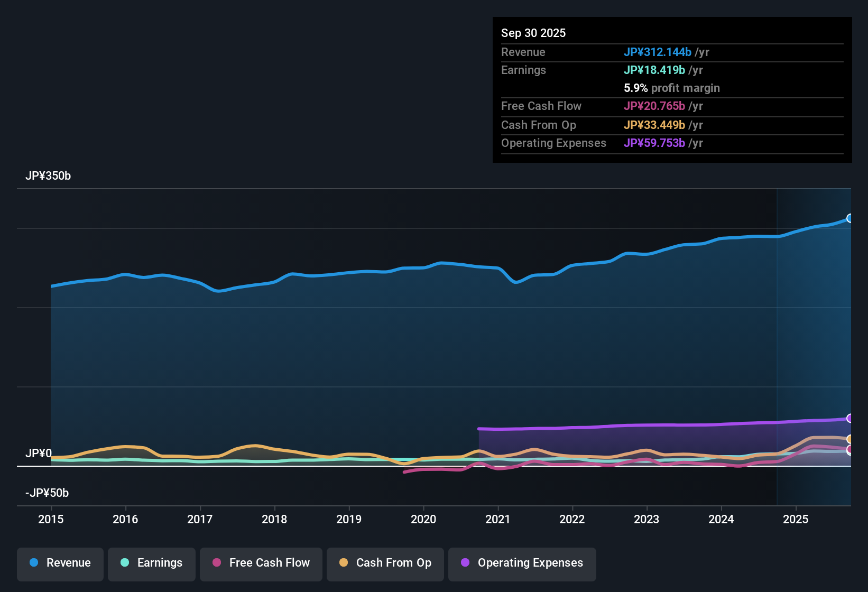Select the pink Free Cash Flow dot
The height and width of the screenshot is (592, 868).
(216, 563)
